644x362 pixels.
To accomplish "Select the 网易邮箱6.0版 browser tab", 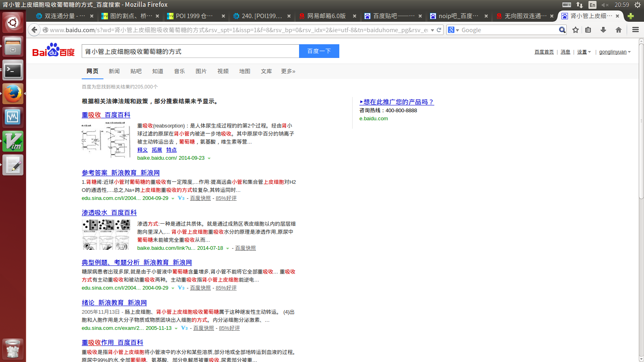I will point(327,16).
